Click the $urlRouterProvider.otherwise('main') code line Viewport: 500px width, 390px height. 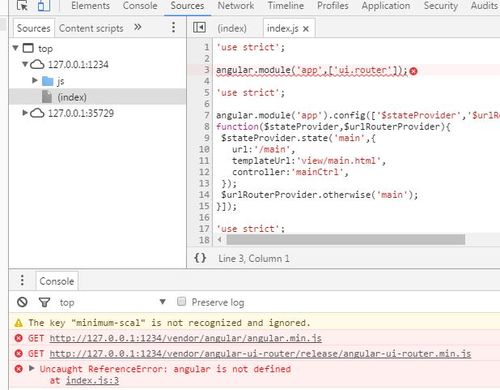319,195
